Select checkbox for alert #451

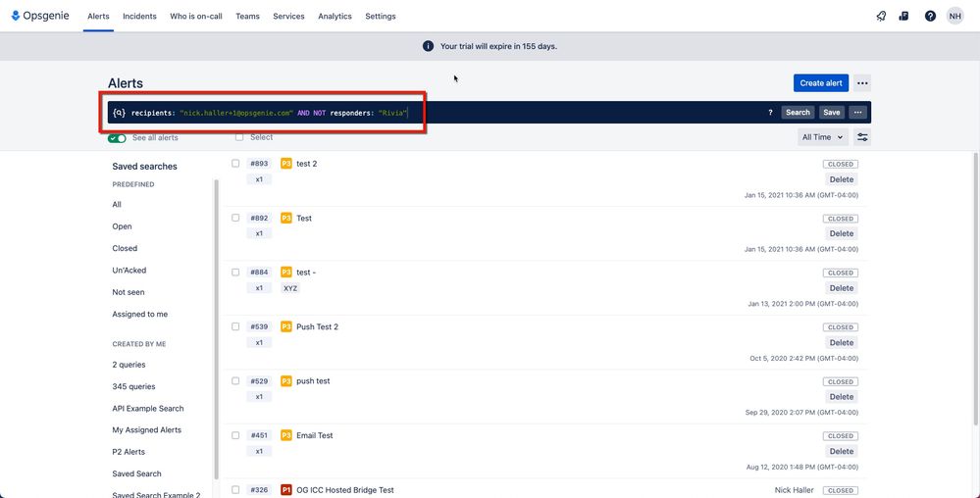235,435
